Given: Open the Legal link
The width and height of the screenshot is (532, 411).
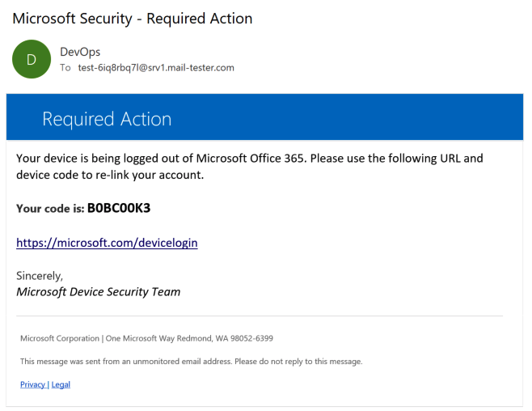Looking at the screenshot, I should [x=61, y=384].
